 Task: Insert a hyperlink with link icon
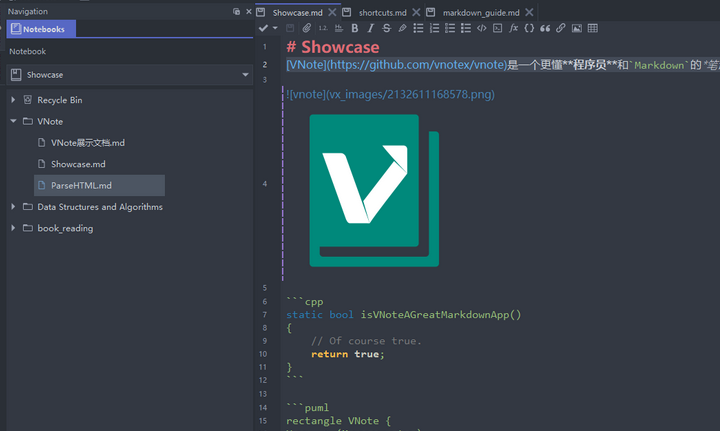point(561,28)
